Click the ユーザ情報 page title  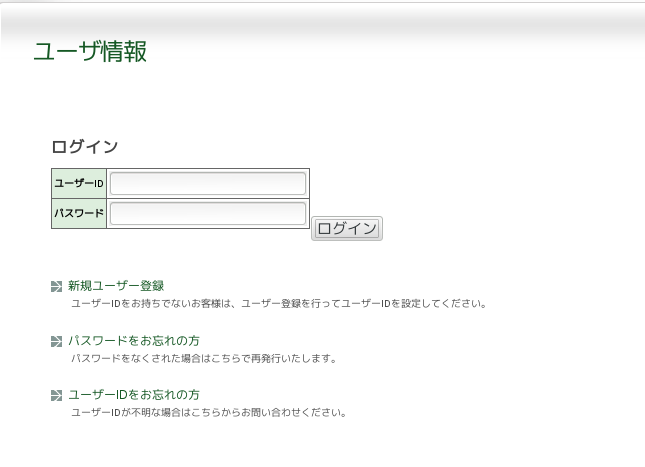(x=90, y=52)
